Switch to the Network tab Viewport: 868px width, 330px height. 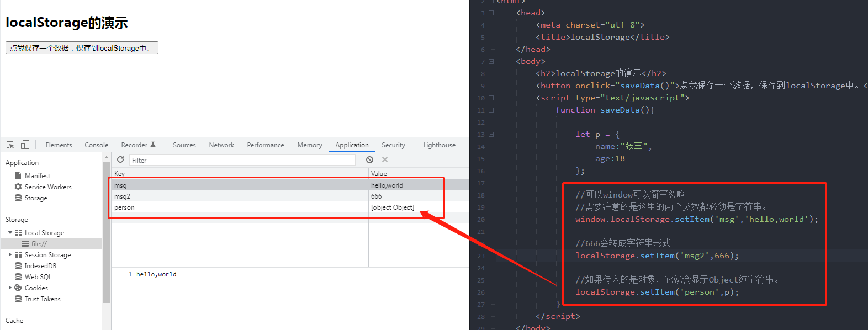221,145
